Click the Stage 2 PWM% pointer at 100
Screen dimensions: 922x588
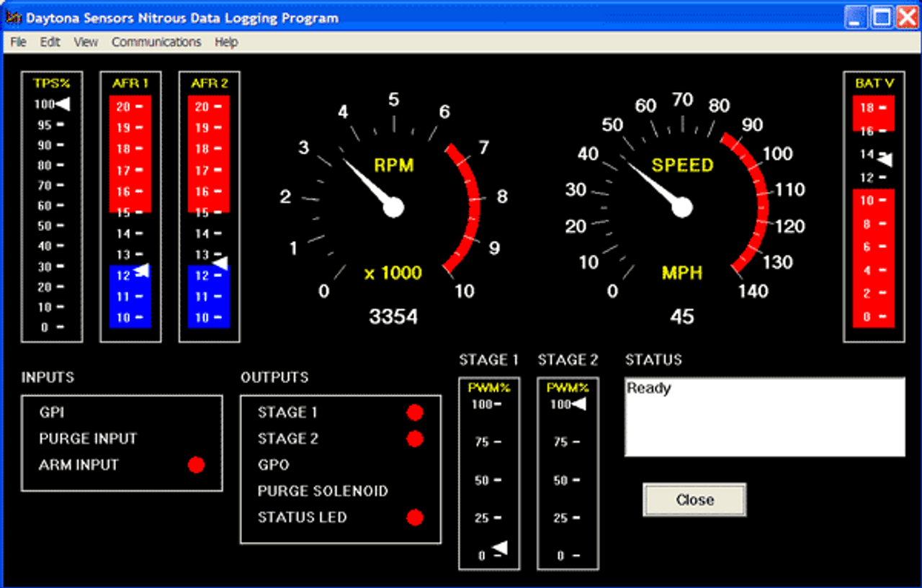(x=578, y=404)
